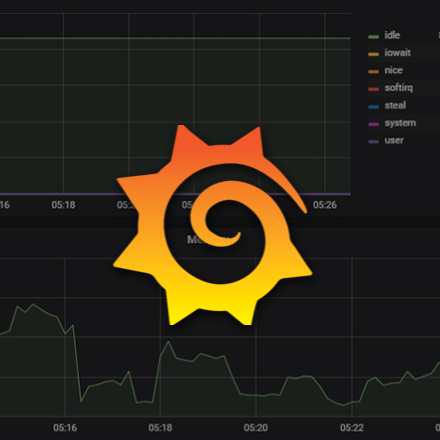This screenshot has height=440, width=440.
Task: Click the 05:22 tick on lower chart
Action: click(352, 428)
